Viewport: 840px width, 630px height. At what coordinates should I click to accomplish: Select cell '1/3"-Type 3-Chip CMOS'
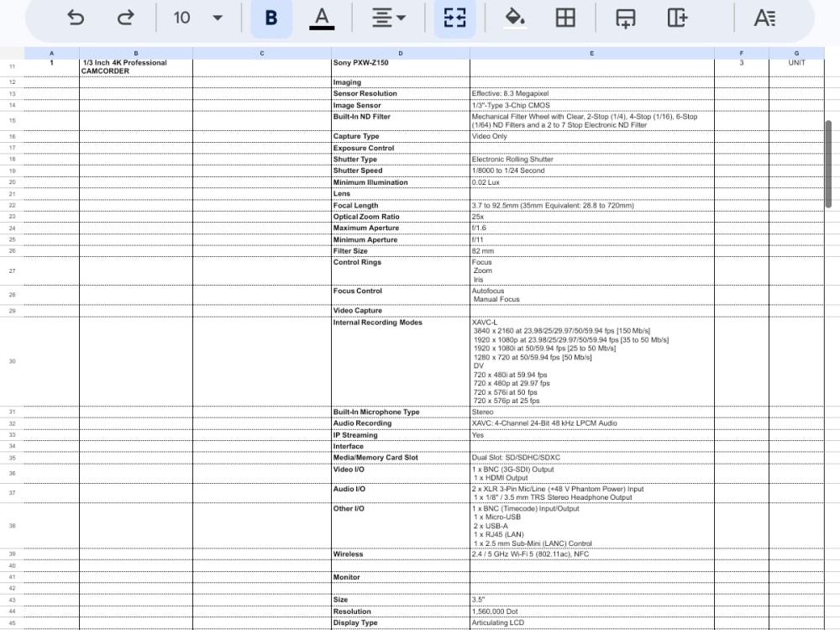tap(592, 106)
